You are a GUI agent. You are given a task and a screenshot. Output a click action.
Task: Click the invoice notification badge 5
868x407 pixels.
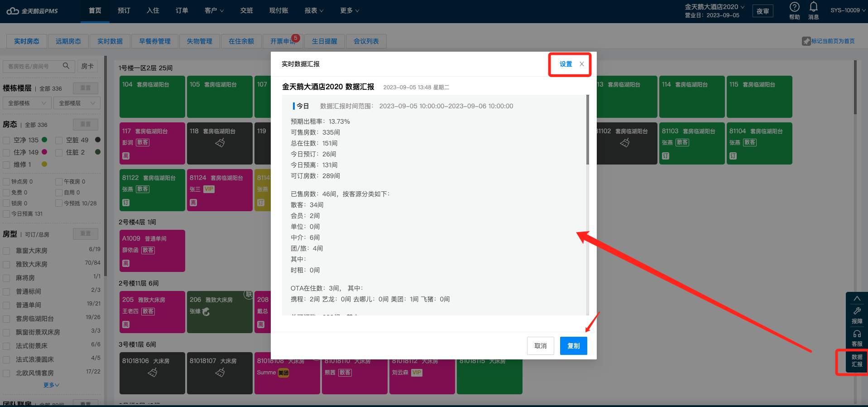click(x=296, y=38)
